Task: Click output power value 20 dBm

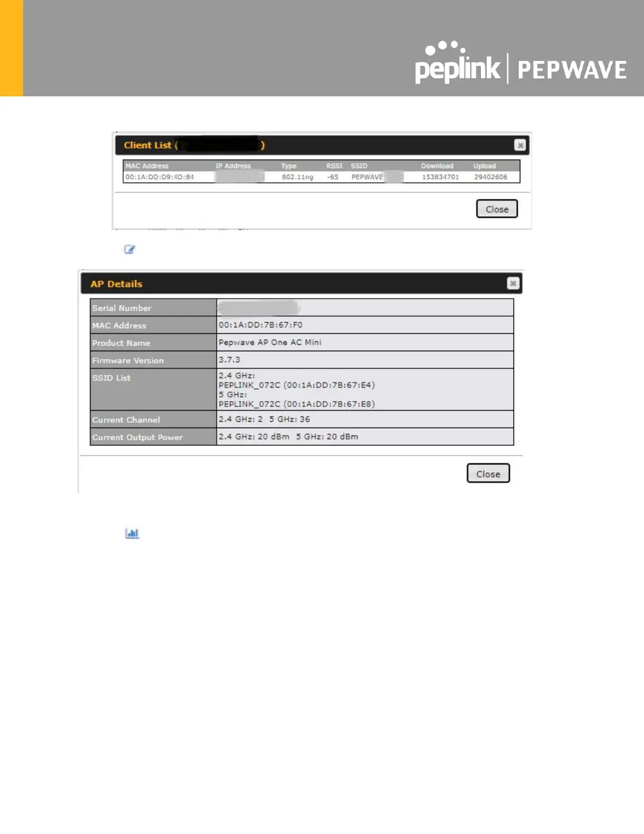Action: pyautogui.click(x=288, y=436)
